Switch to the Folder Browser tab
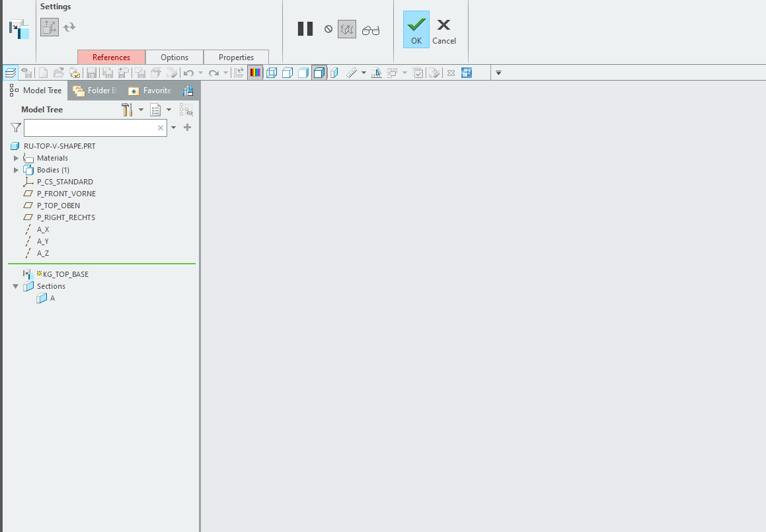 click(x=95, y=90)
